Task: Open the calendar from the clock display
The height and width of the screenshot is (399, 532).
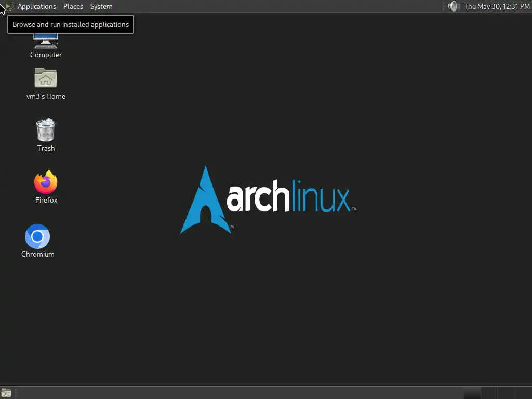Action: point(496,6)
